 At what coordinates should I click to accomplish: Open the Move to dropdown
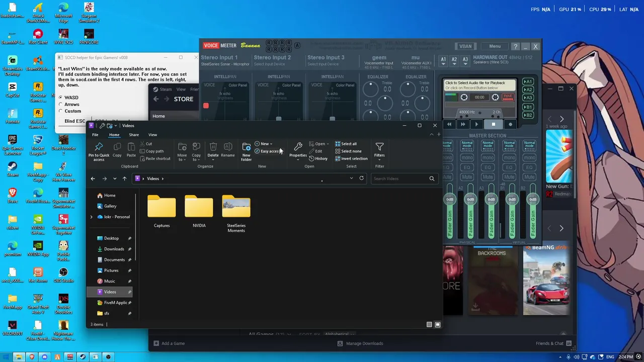point(182,151)
